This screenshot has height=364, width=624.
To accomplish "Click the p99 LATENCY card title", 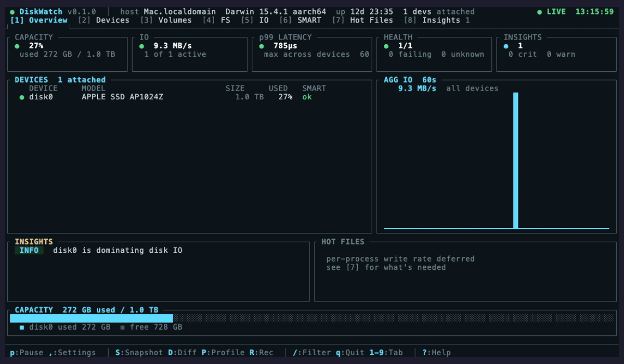I will coord(285,37).
